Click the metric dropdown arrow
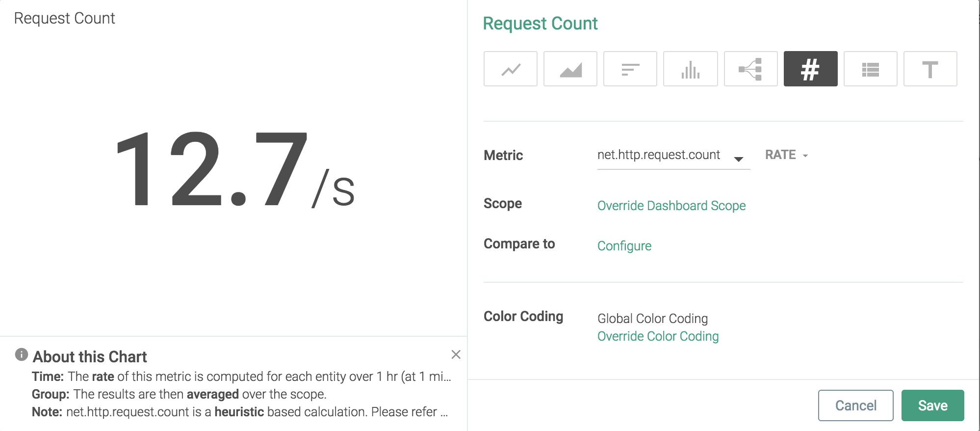 [739, 159]
